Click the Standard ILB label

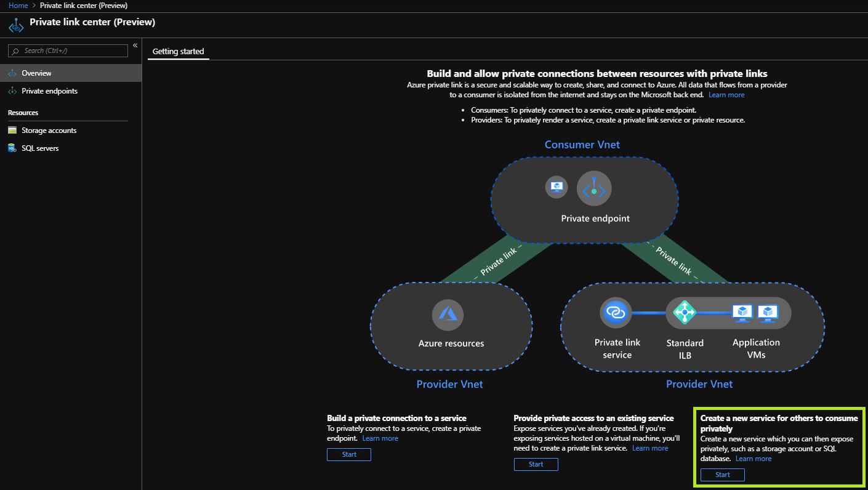pyautogui.click(x=685, y=348)
